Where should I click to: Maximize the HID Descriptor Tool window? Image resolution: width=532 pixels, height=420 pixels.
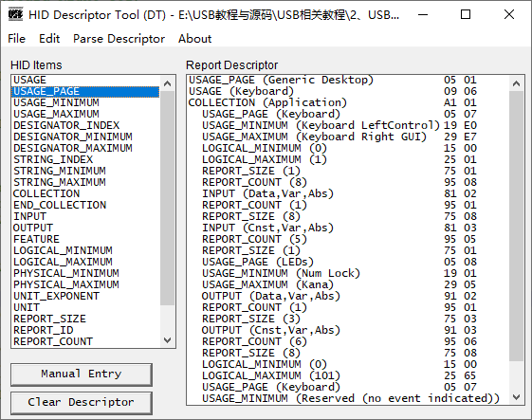click(x=466, y=14)
